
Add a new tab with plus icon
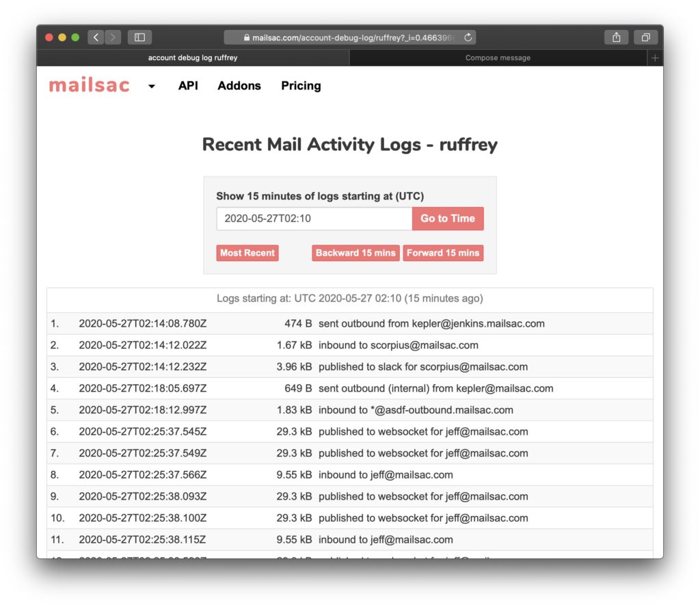click(655, 58)
